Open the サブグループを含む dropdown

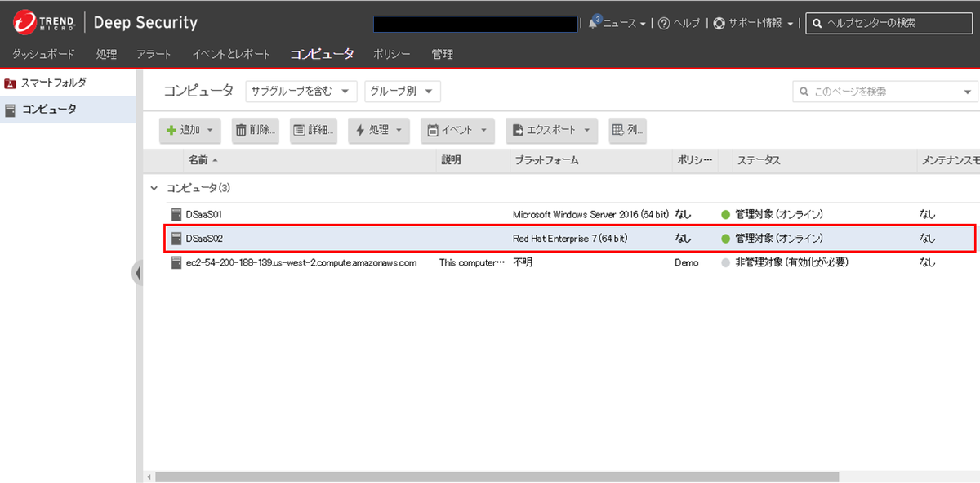pyautogui.click(x=301, y=91)
